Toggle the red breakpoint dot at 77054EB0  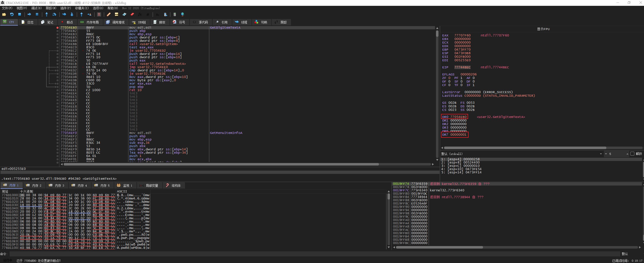58,28
